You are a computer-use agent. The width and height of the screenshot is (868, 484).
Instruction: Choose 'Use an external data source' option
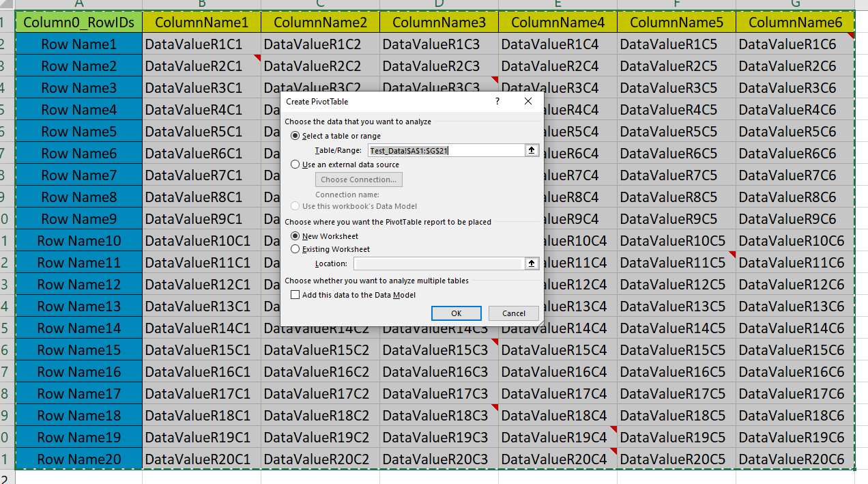tap(295, 165)
